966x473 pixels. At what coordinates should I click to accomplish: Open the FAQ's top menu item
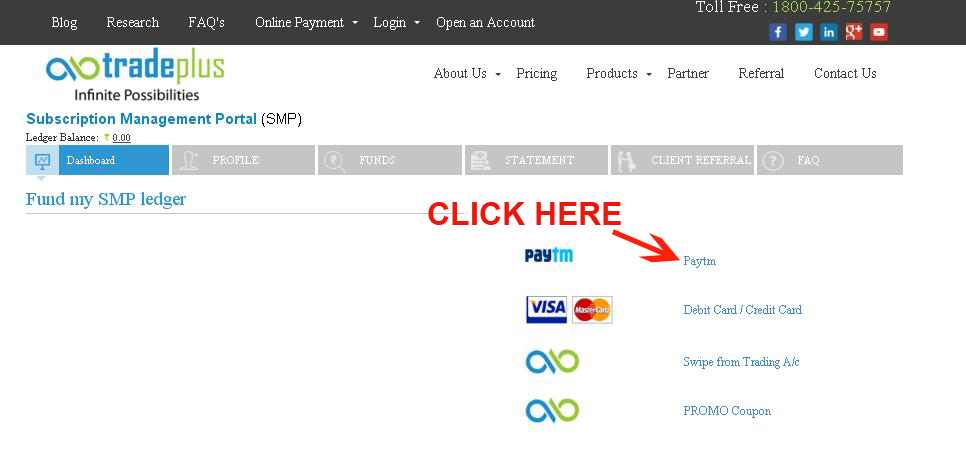click(206, 23)
